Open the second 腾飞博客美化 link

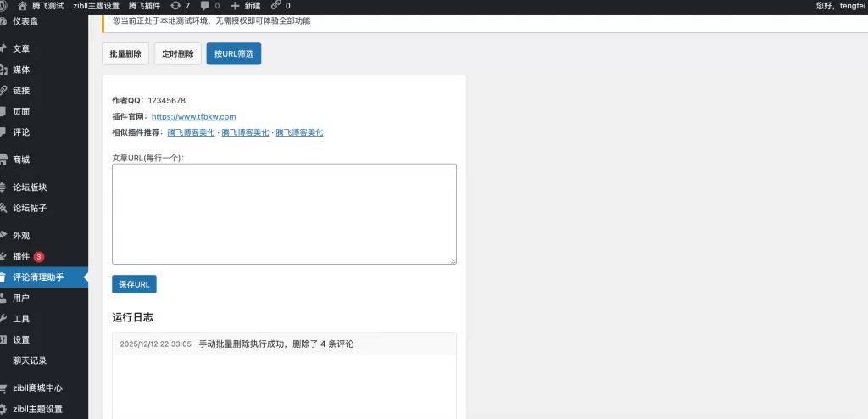(245, 132)
